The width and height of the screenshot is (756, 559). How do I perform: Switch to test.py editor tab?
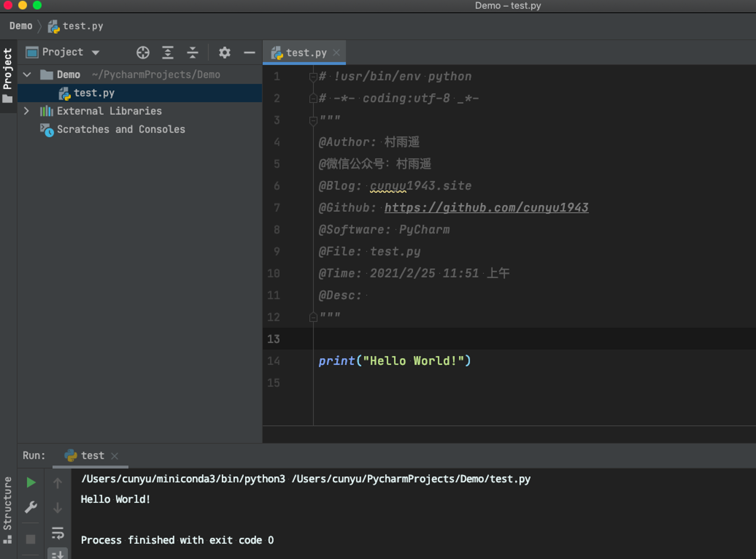[x=305, y=53]
